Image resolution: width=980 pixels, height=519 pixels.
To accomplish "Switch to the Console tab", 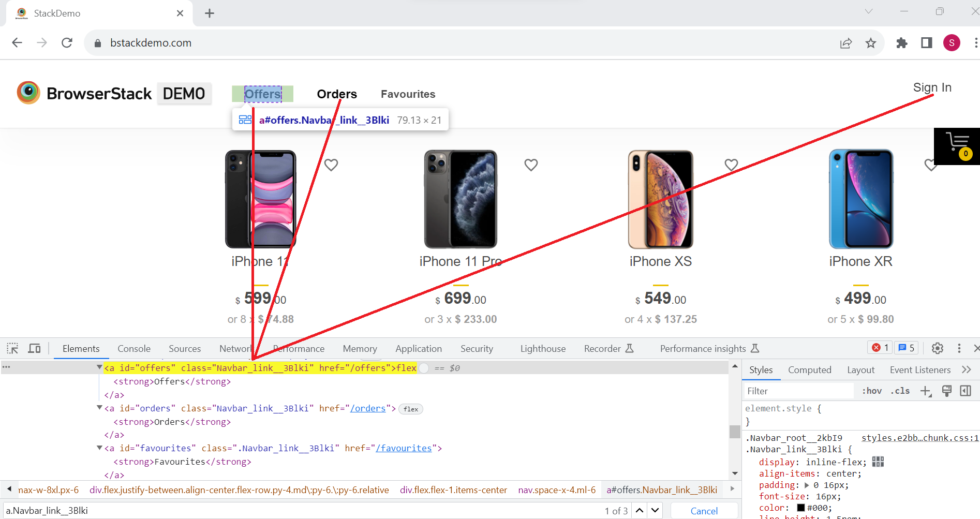I will (x=134, y=349).
